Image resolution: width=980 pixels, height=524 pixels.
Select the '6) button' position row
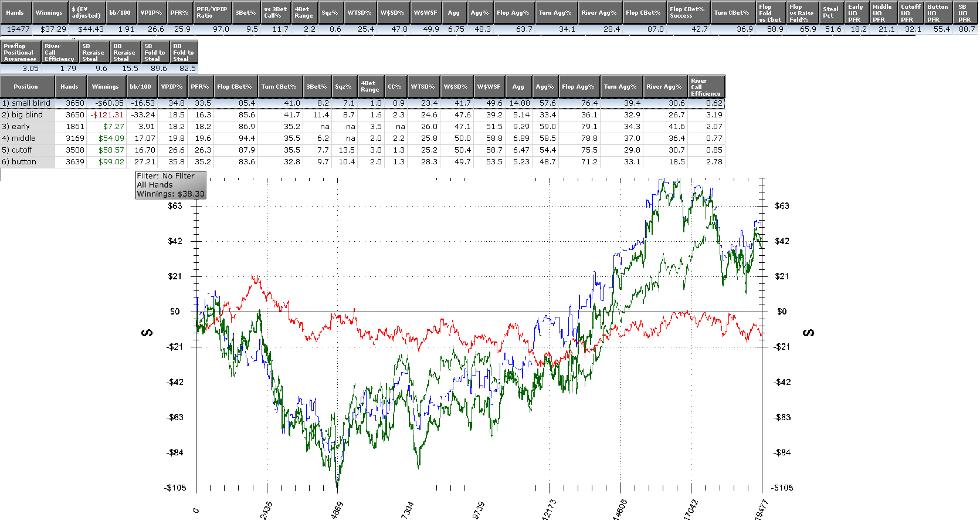point(362,161)
